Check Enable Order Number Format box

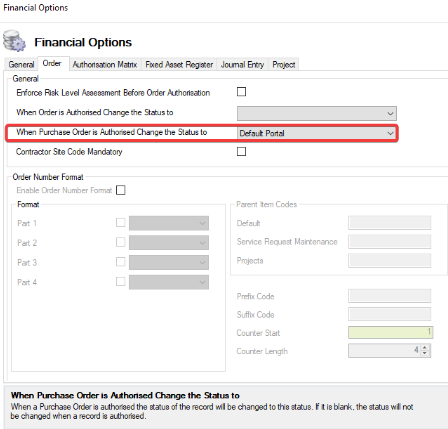click(121, 190)
